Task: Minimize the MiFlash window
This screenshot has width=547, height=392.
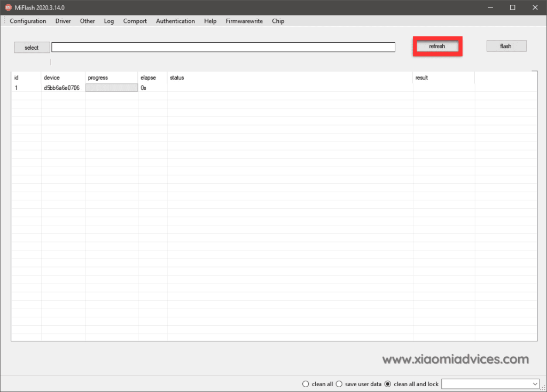Action: point(490,7)
